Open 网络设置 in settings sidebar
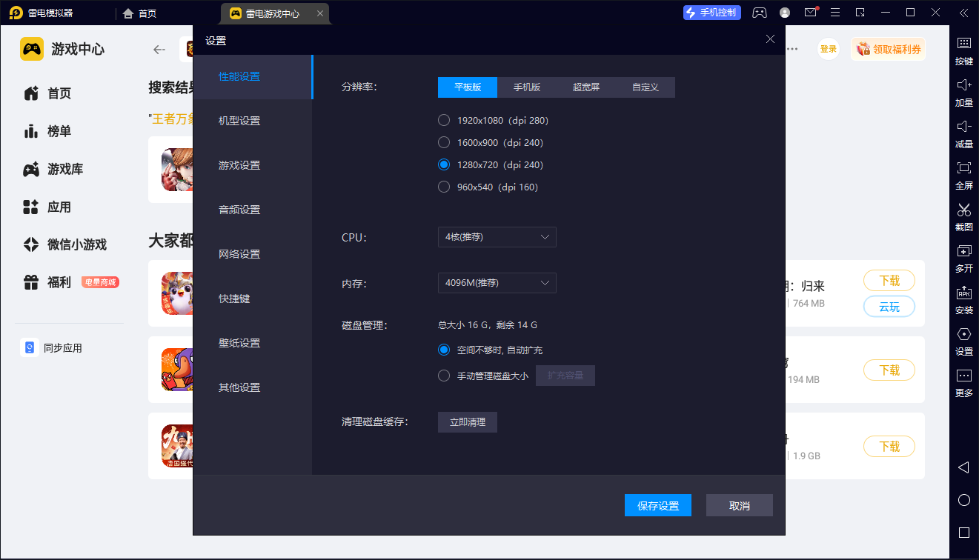Image resolution: width=979 pixels, height=560 pixels. [x=239, y=254]
